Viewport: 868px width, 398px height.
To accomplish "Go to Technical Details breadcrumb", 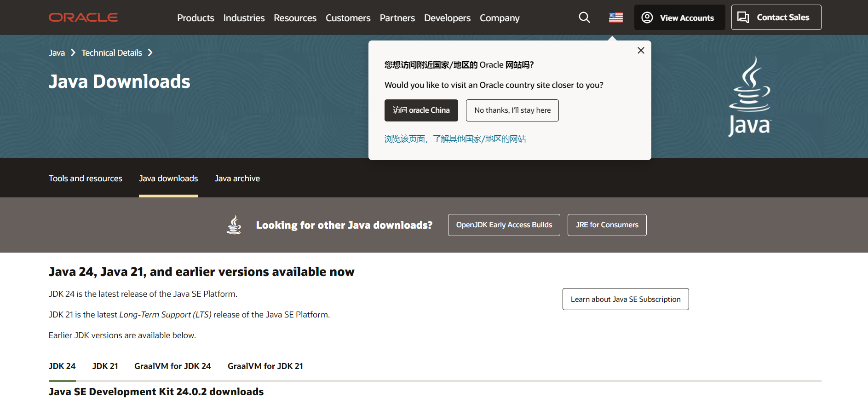I will [x=112, y=53].
